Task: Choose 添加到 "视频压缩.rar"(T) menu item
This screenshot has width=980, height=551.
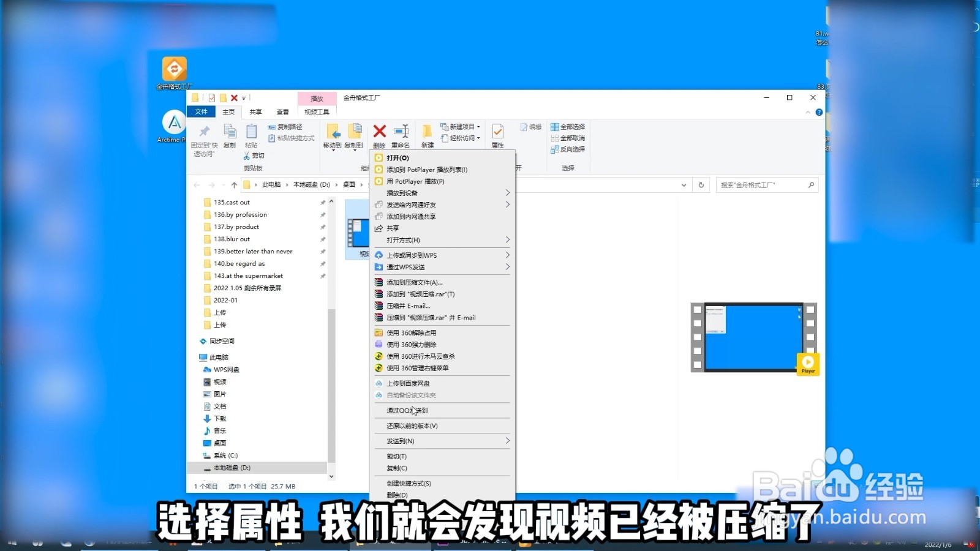Action: point(442,294)
